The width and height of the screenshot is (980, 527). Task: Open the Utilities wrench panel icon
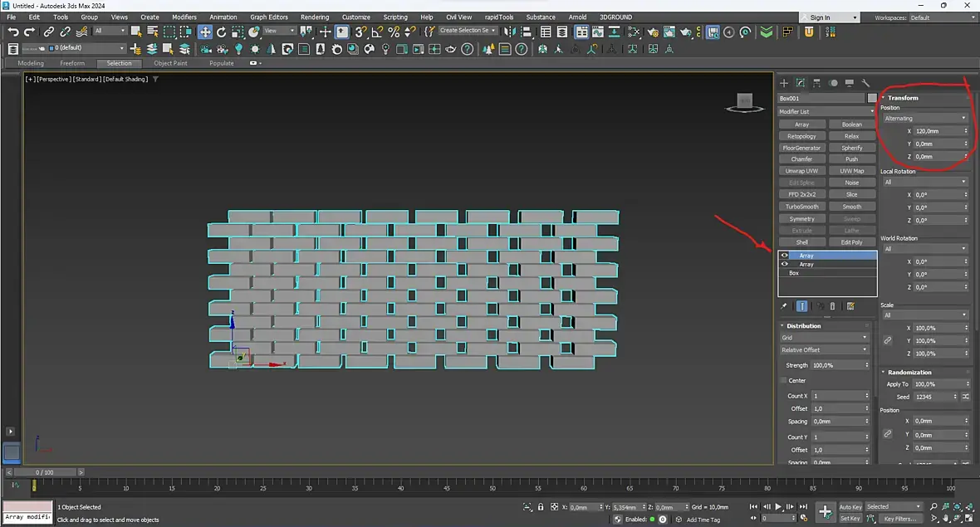(865, 83)
